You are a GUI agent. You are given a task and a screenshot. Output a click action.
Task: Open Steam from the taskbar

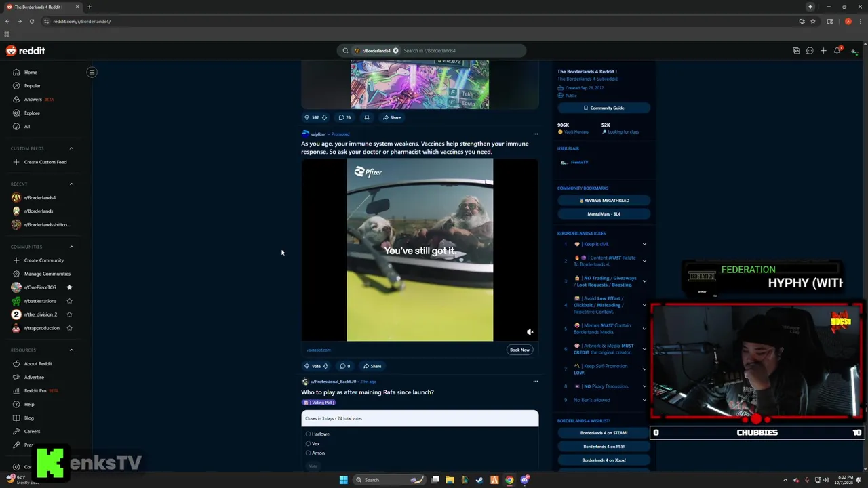[479, 480]
